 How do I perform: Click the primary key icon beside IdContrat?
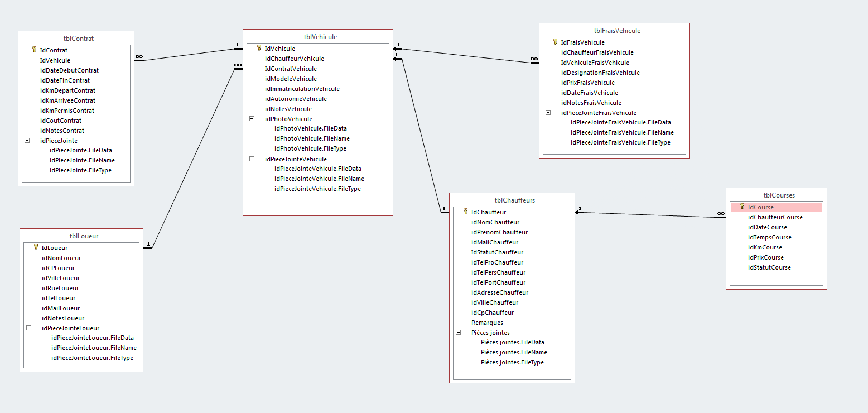click(x=35, y=50)
